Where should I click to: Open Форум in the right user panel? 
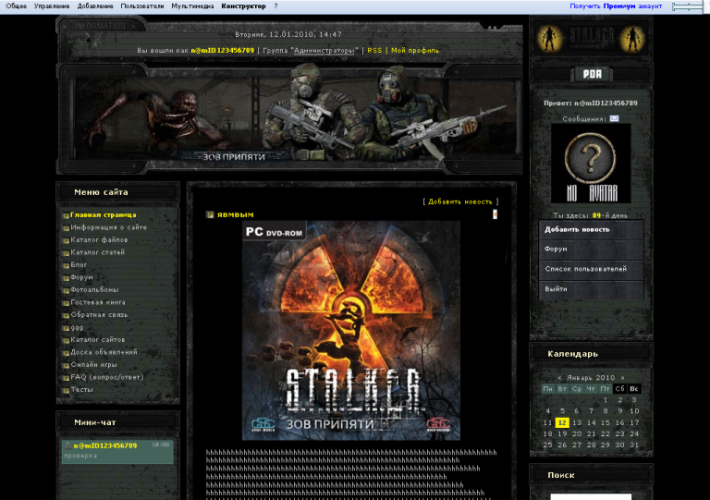590,249
